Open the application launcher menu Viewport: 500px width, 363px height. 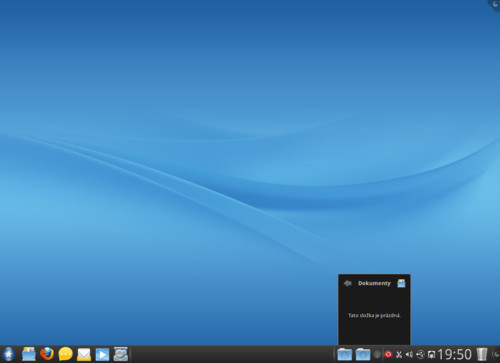pyautogui.click(x=8, y=354)
